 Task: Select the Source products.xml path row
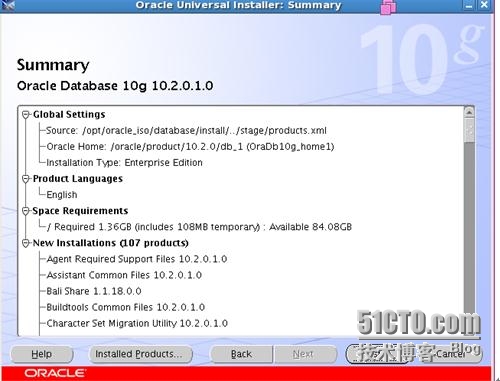coord(186,131)
